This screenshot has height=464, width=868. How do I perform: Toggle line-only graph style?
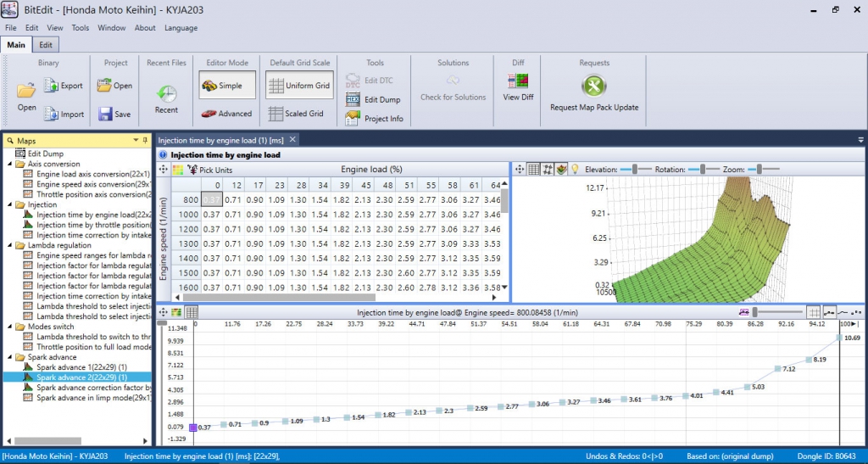[843, 312]
